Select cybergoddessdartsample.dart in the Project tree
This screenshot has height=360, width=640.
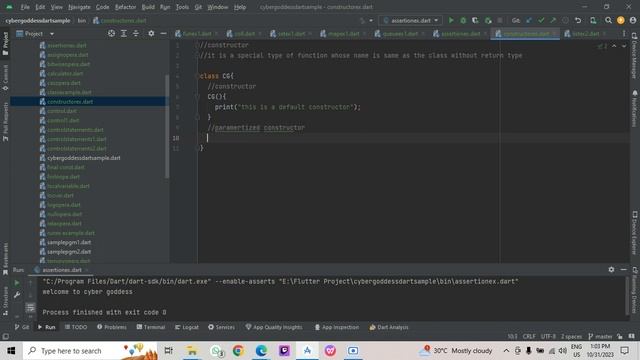[x=84, y=158]
